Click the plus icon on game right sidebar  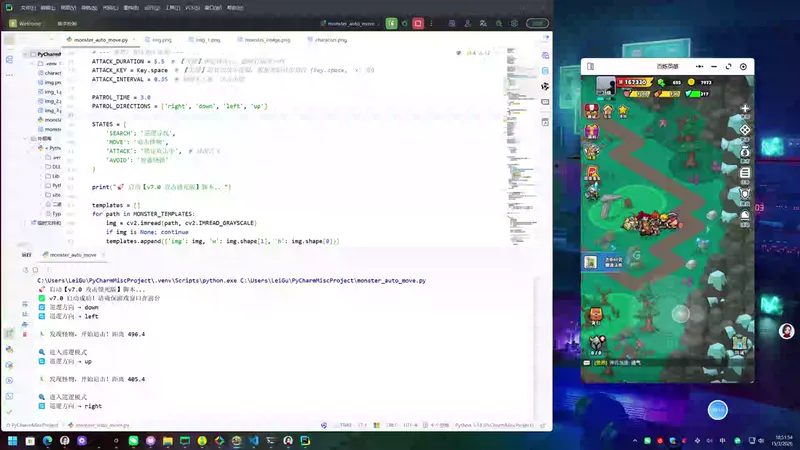coord(744,108)
